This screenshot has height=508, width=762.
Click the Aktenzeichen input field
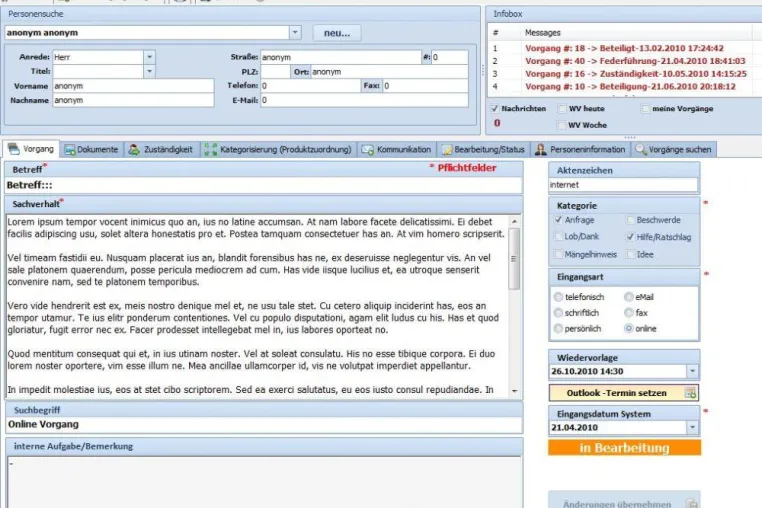[x=623, y=185]
